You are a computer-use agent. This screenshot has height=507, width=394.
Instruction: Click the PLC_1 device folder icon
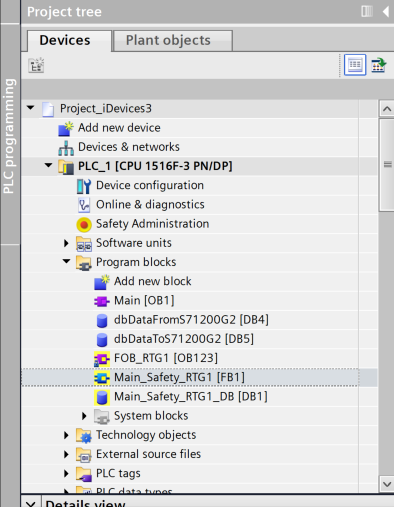click(66, 167)
